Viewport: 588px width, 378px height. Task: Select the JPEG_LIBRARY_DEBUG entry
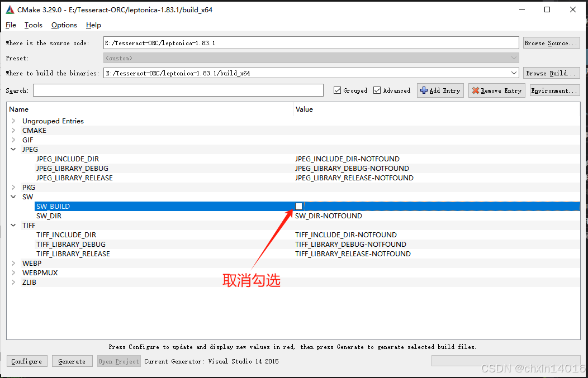point(72,168)
